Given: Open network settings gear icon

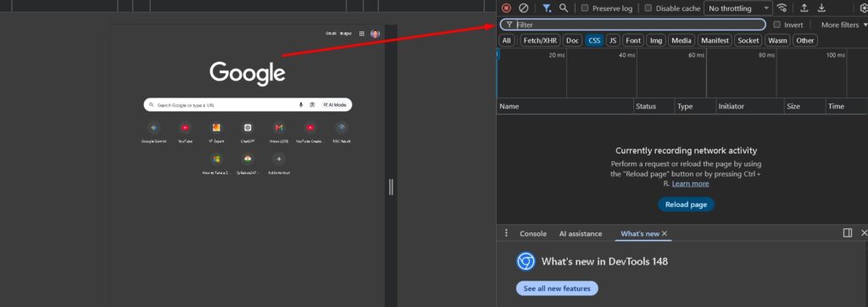Looking at the screenshot, I should (864, 8).
